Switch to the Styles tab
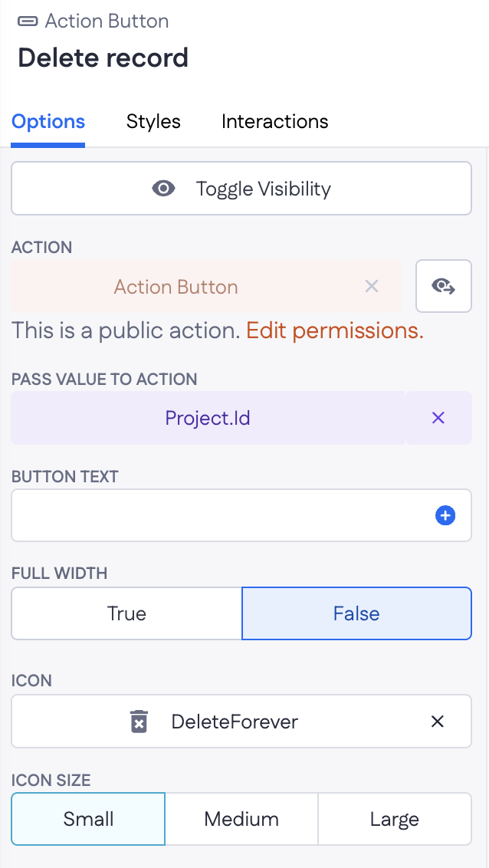 [x=153, y=122]
